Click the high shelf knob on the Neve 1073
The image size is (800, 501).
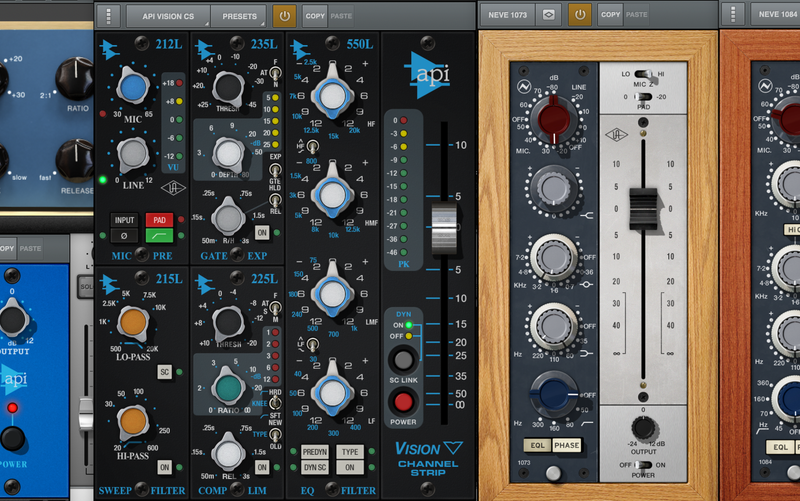[554, 189]
